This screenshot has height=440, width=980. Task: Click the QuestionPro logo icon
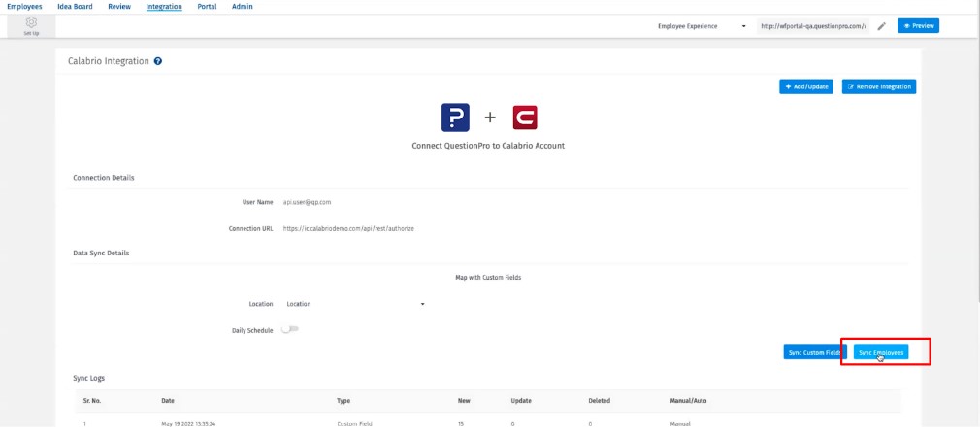coord(455,117)
